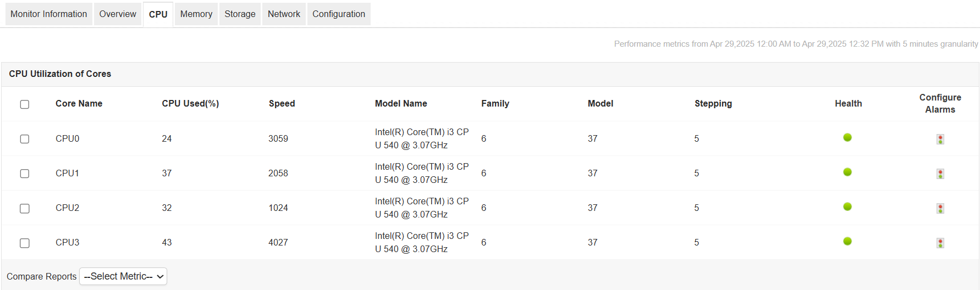Open the alarm configuration icon for CPU1
Viewport: 980px width, 290px height.
[940, 174]
